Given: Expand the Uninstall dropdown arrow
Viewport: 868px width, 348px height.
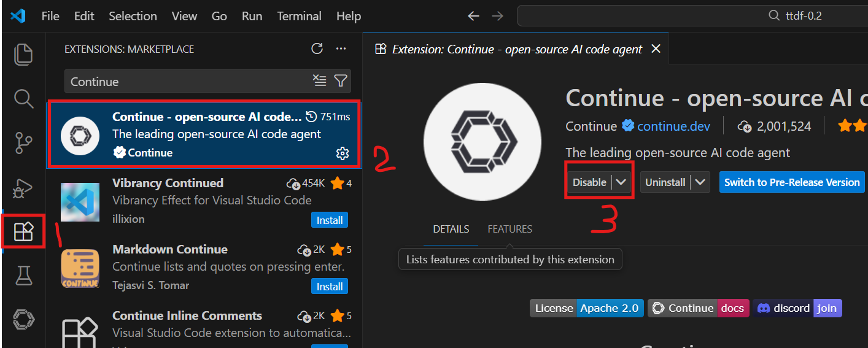Looking at the screenshot, I should pyautogui.click(x=700, y=182).
